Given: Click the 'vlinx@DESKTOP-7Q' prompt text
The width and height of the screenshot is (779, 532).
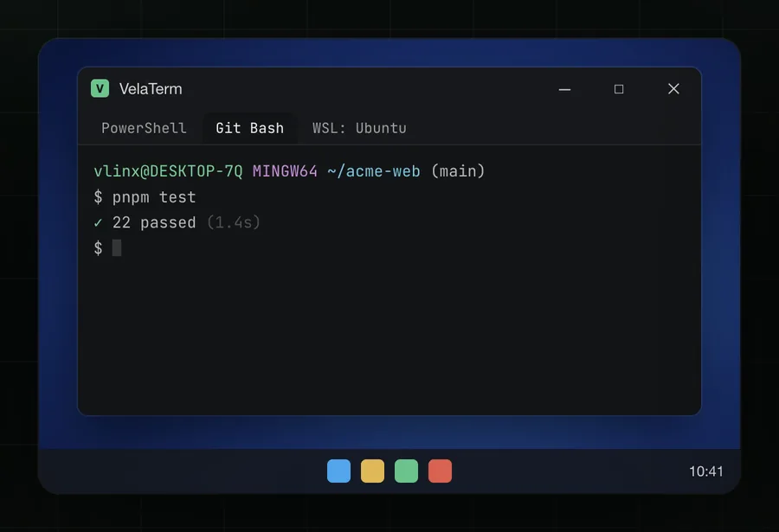Looking at the screenshot, I should click(168, 171).
